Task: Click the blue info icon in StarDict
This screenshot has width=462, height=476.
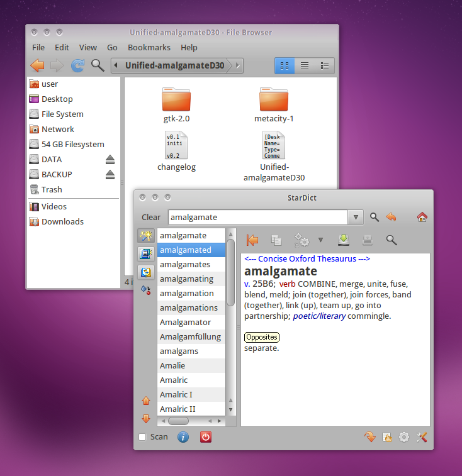Action: [x=183, y=437]
